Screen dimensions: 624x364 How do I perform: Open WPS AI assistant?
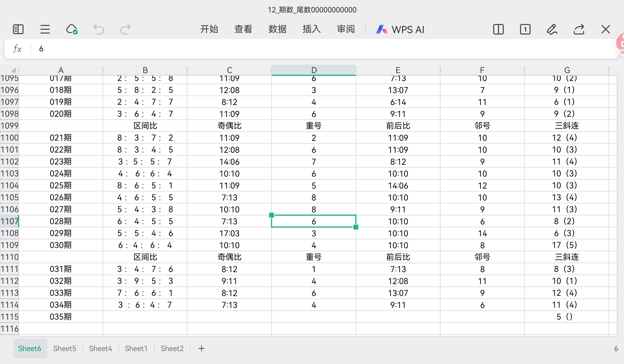400,29
